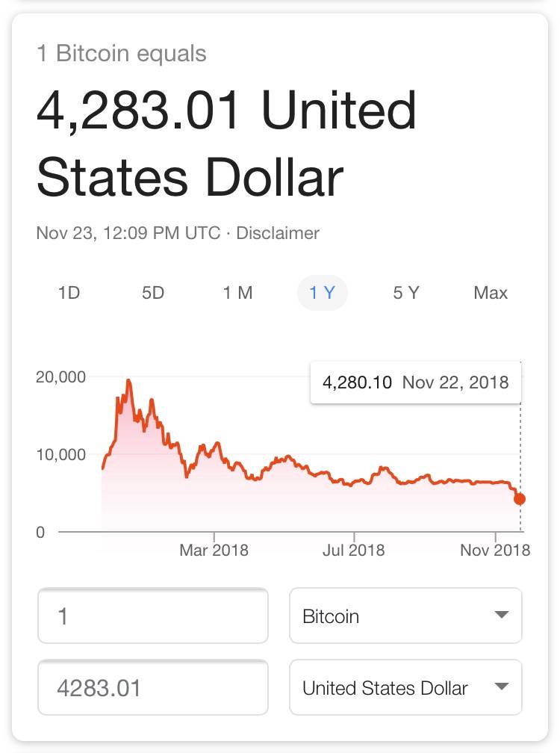The height and width of the screenshot is (753, 560).
Task: Focus the Bitcoin amount field containing 1
Action: tap(152, 616)
